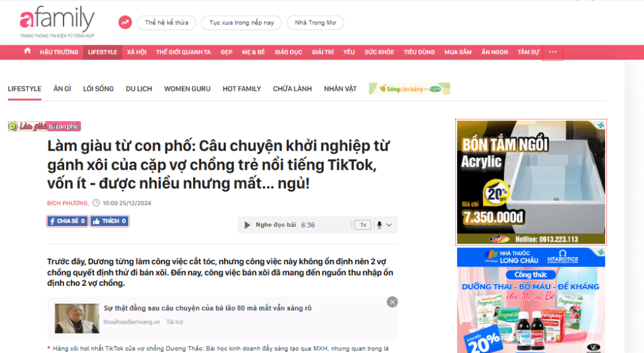Open Hot Family sub-tab
644x353 pixels.
coord(242,89)
